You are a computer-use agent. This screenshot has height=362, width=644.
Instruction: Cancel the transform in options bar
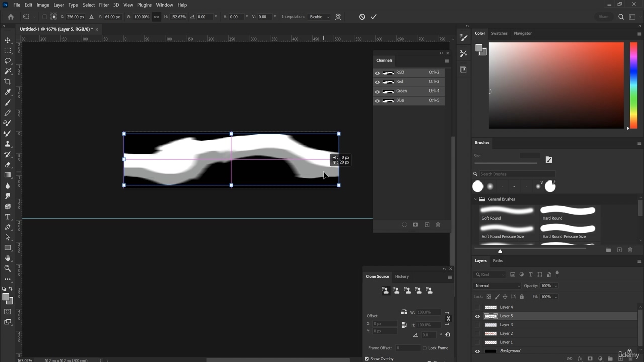(x=362, y=17)
